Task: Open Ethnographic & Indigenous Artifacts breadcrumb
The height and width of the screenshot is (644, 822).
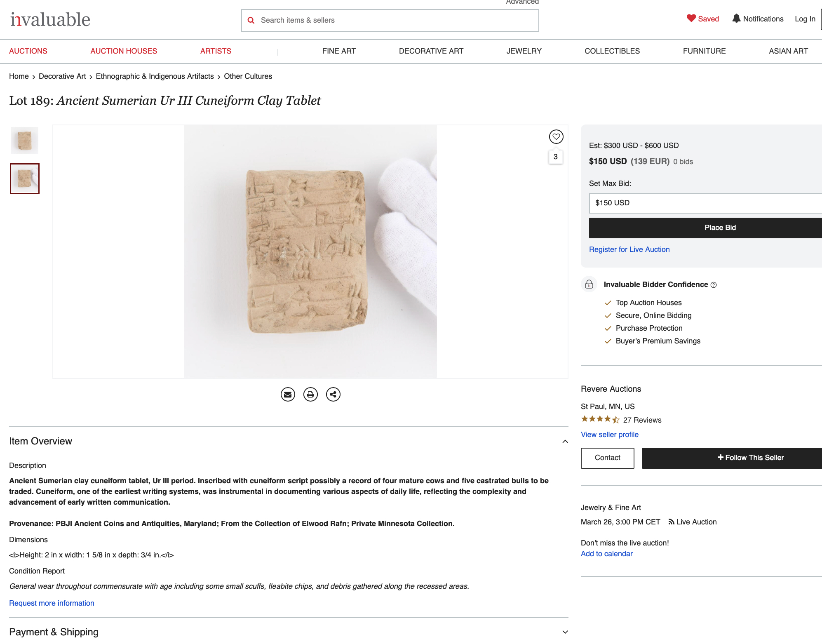Action: click(155, 76)
